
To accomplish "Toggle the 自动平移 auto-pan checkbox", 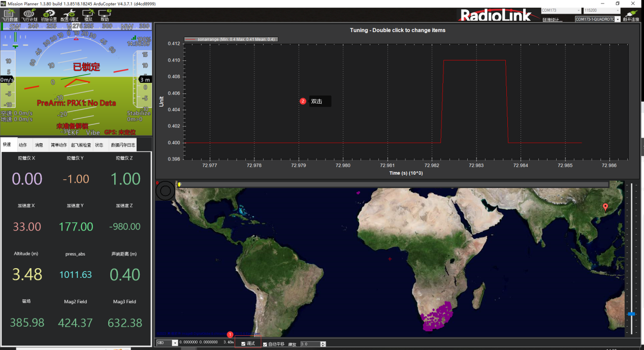I will pyautogui.click(x=265, y=344).
